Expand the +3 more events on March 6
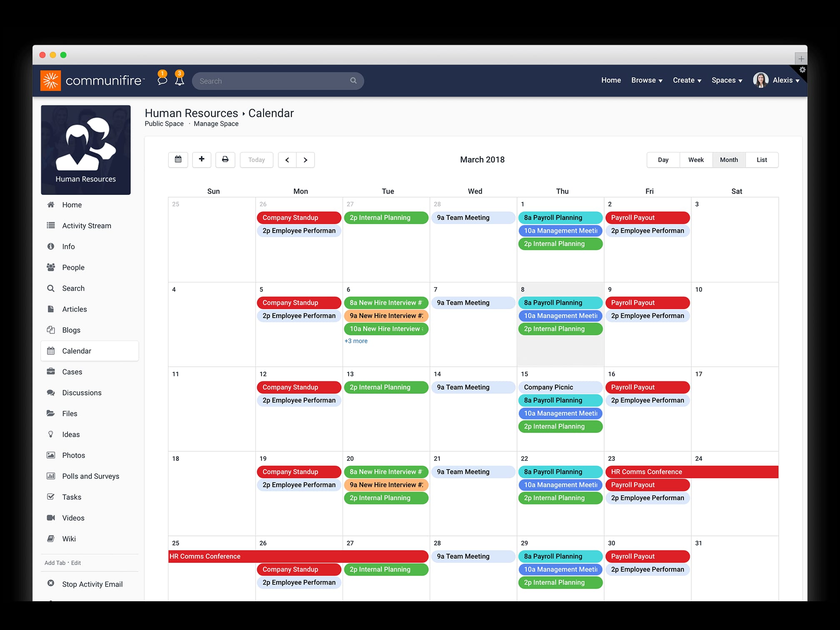The height and width of the screenshot is (630, 840). (356, 341)
